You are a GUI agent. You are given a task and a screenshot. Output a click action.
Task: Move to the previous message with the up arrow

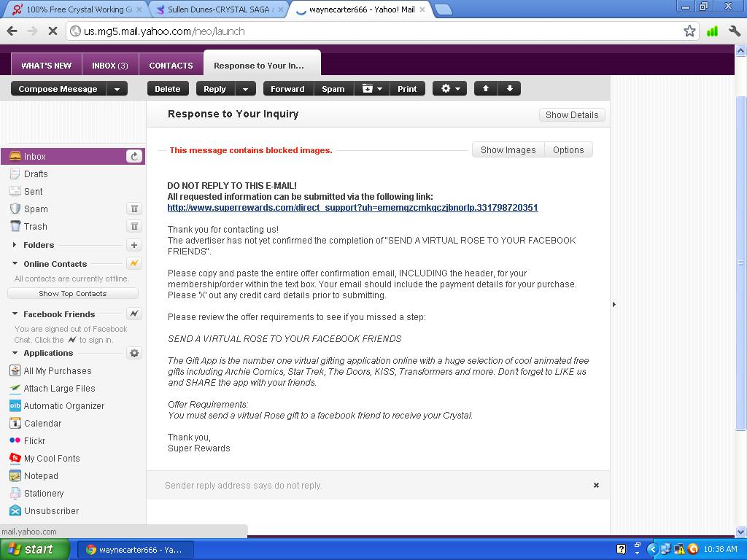486,88
